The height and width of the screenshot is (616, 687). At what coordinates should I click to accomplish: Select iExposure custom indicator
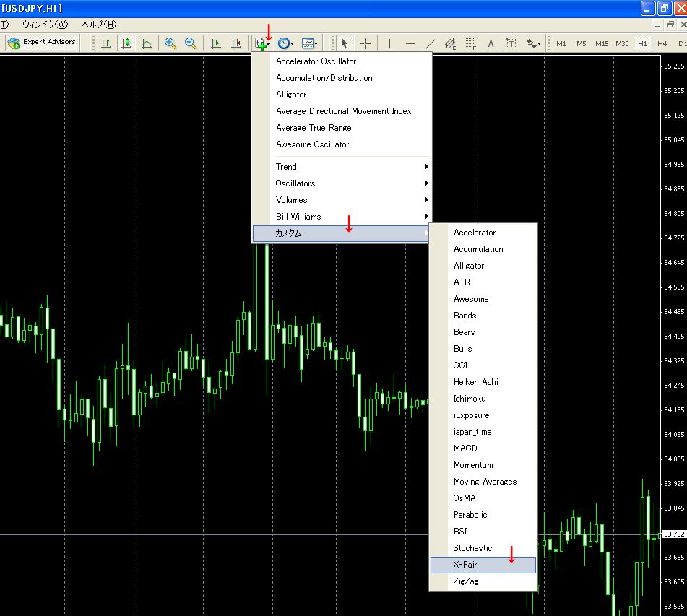tap(483, 416)
